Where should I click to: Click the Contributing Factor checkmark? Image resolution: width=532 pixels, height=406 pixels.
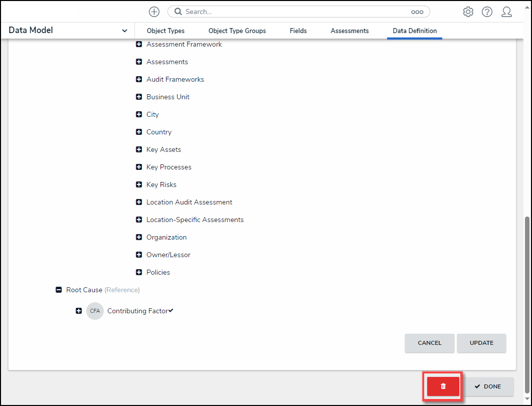pos(171,310)
